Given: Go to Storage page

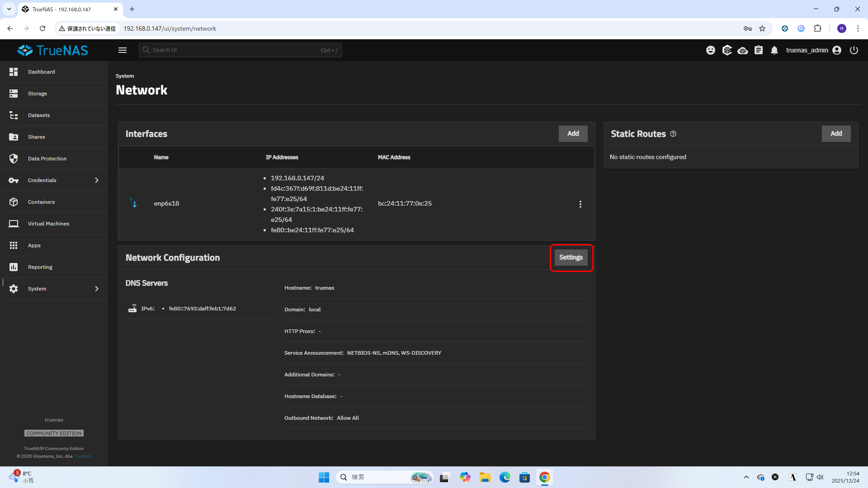Looking at the screenshot, I should [38, 94].
